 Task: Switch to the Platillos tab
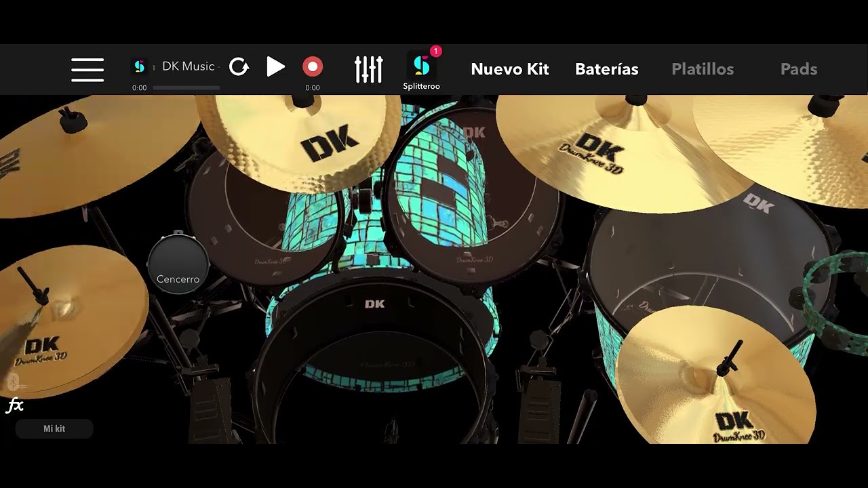pyautogui.click(x=703, y=69)
